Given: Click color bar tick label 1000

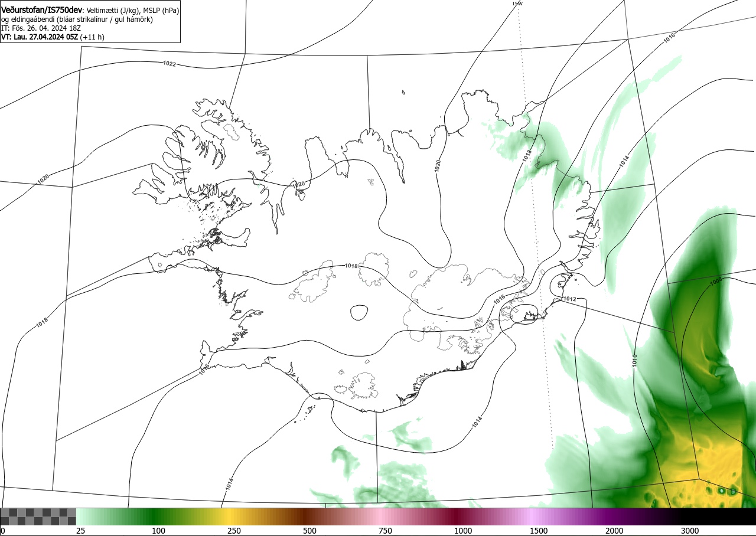Looking at the screenshot, I should [x=463, y=531].
